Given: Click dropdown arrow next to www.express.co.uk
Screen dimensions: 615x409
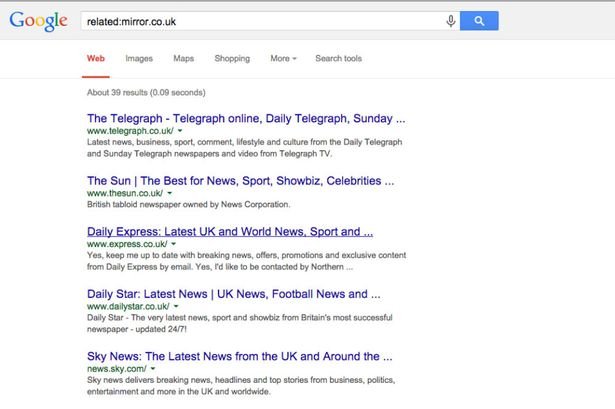Looking at the screenshot, I should (174, 244).
